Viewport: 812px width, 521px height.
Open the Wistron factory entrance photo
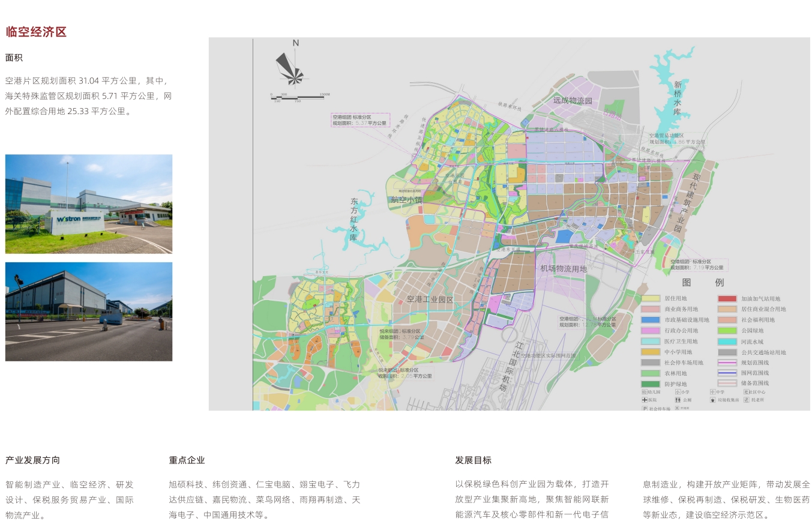click(x=89, y=204)
